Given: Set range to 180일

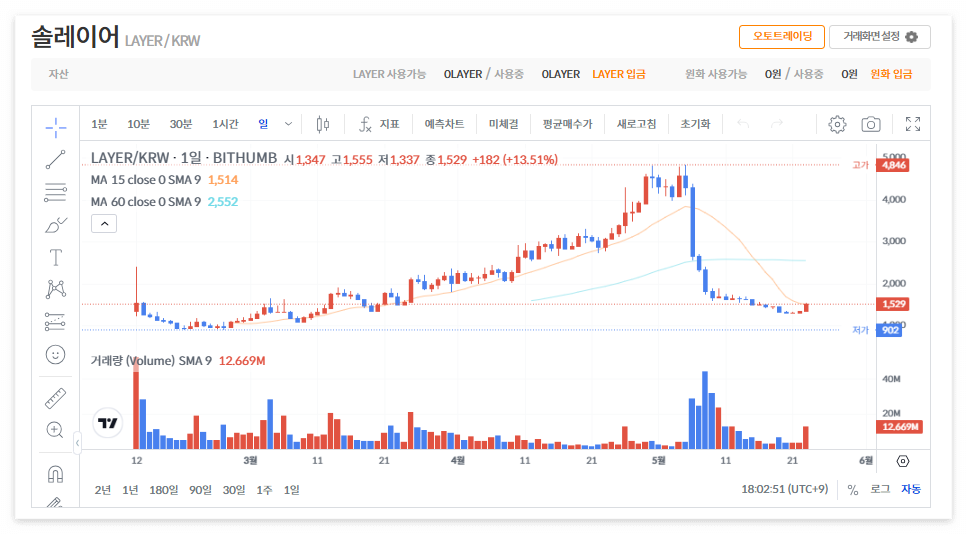Looking at the screenshot, I should [x=163, y=490].
